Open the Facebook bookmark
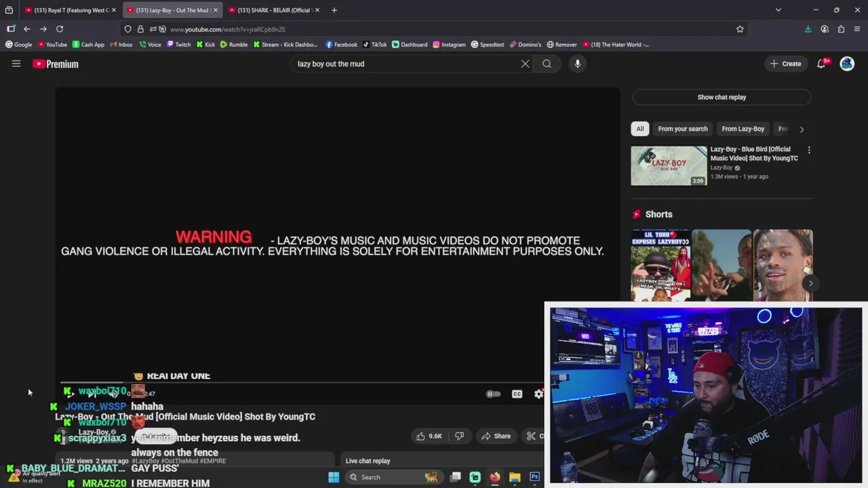 point(341,45)
